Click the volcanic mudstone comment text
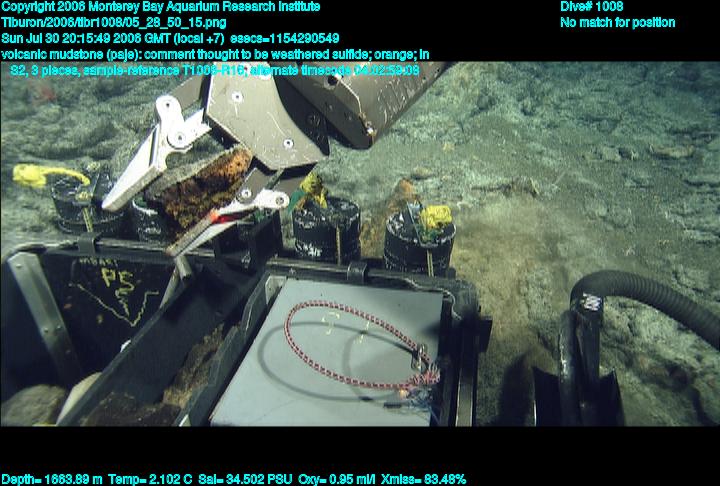Viewport: 720px width, 486px height. pyautogui.click(x=215, y=54)
